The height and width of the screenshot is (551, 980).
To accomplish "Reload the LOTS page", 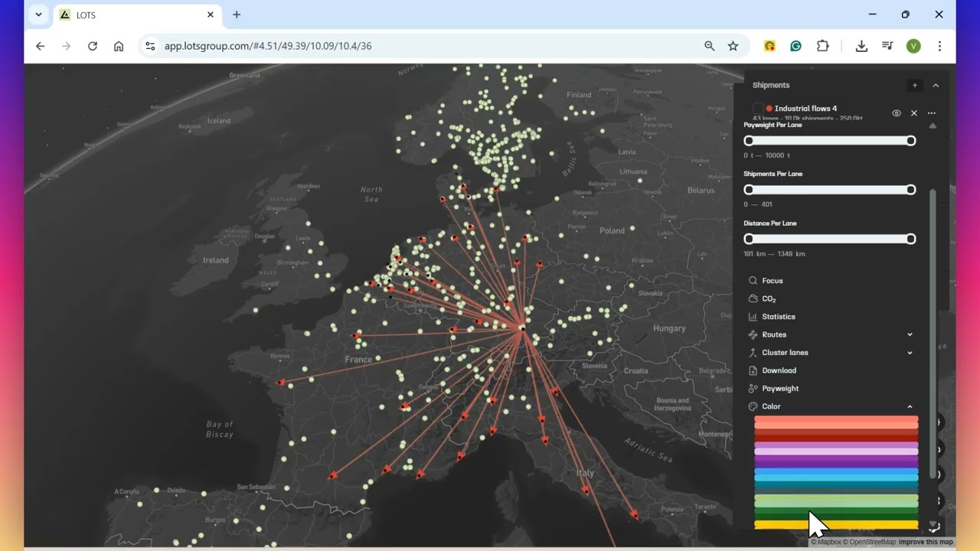I will (93, 46).
